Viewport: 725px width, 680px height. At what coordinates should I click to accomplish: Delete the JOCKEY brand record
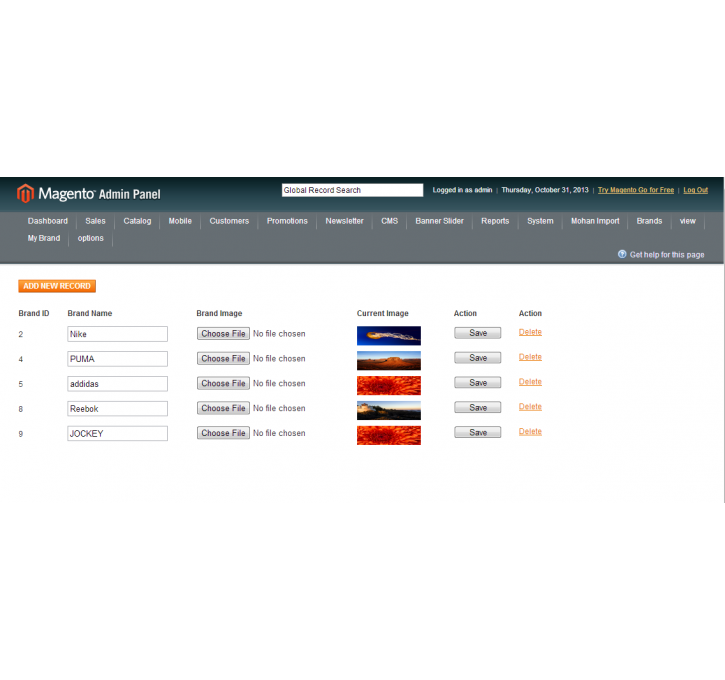[530, 432]
